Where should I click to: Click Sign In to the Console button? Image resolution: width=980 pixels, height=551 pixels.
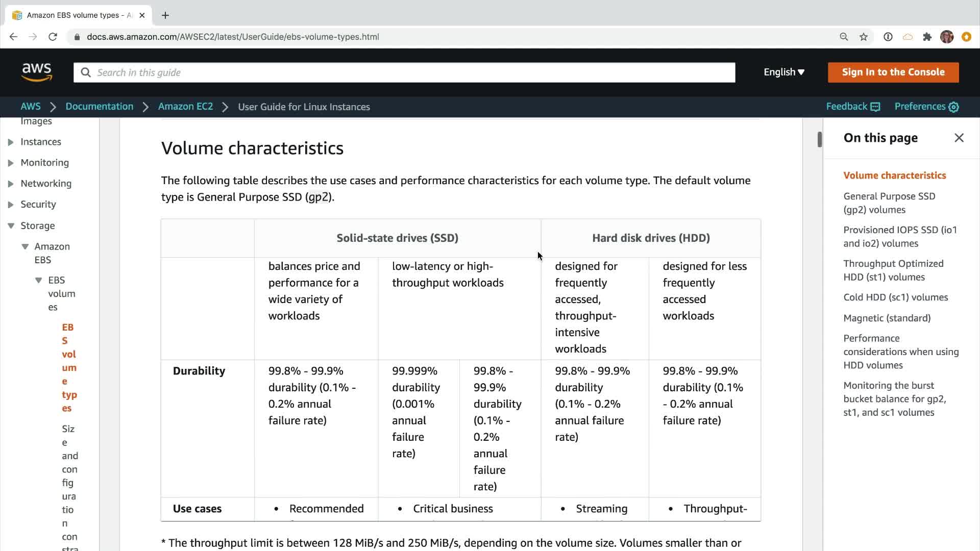pyautogui.click(x=893, y=72)
